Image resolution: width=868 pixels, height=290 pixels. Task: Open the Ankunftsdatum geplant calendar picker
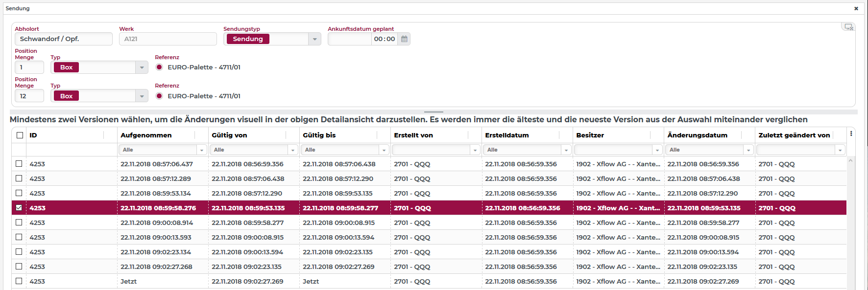point(404,39)
